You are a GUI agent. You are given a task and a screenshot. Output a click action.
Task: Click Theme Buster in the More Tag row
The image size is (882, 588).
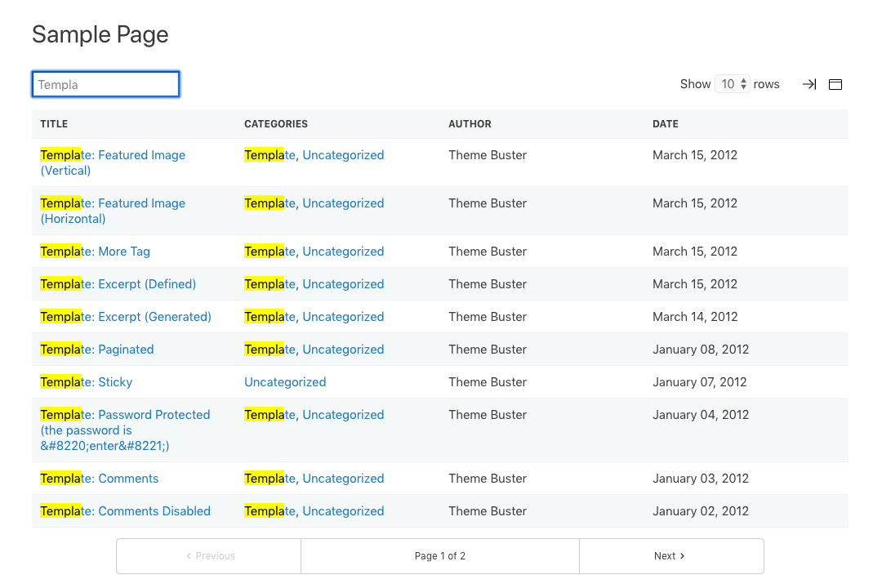487,252
